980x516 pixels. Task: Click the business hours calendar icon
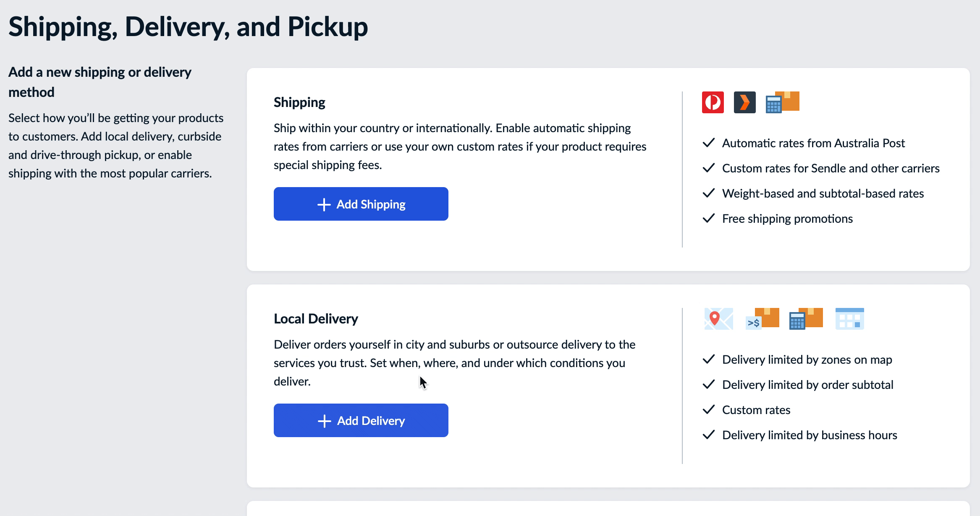pos(850,319)
